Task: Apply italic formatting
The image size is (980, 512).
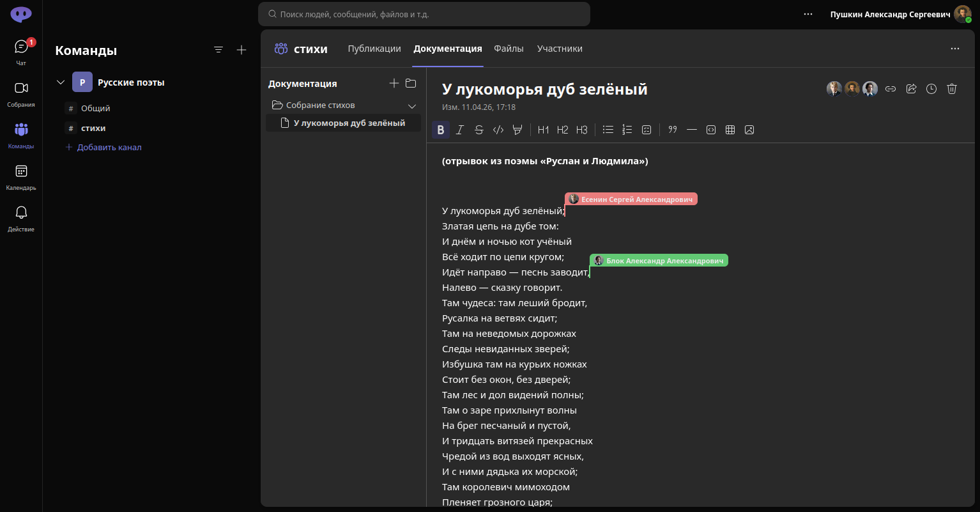Action: (460, 130)
